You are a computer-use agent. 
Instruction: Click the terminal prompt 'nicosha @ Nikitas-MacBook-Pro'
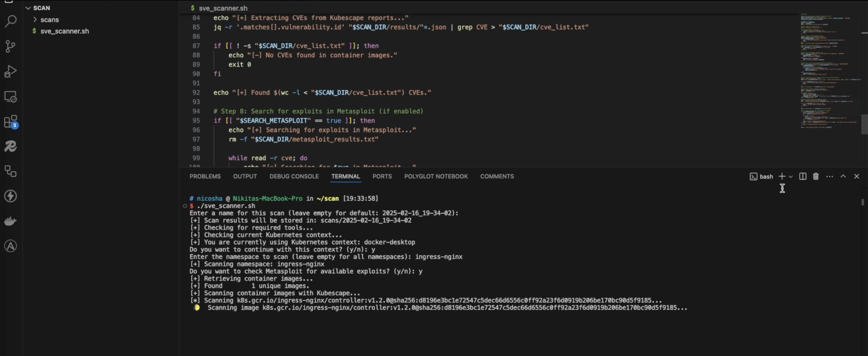pyautogui.click(x=250, y=198)
